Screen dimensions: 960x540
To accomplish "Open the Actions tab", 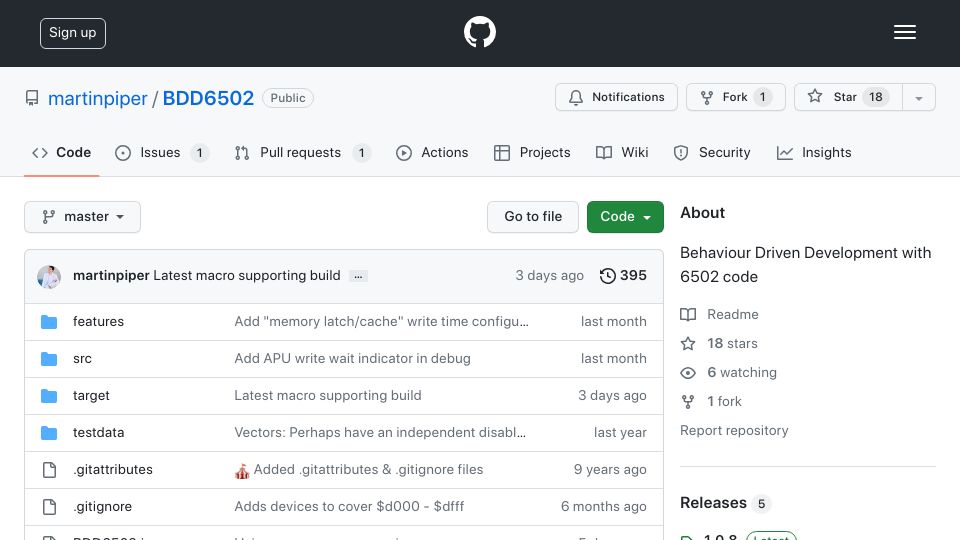I will (432, 152).
